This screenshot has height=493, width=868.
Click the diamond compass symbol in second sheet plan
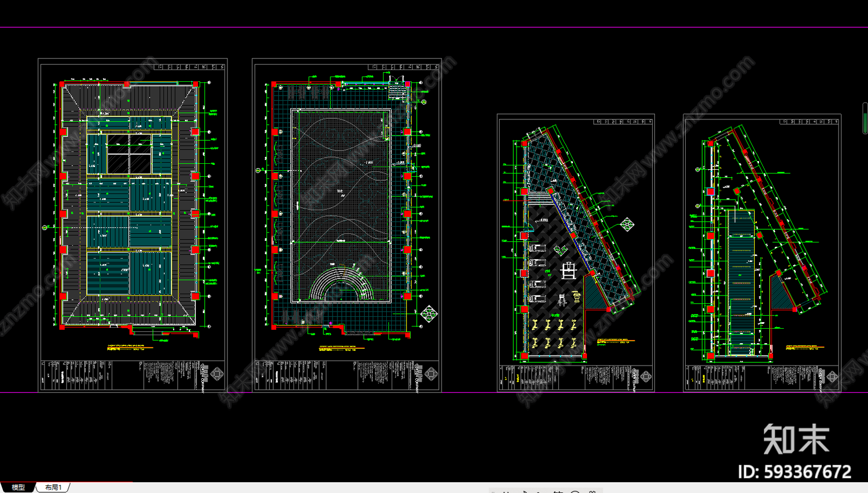pos(429,314)
